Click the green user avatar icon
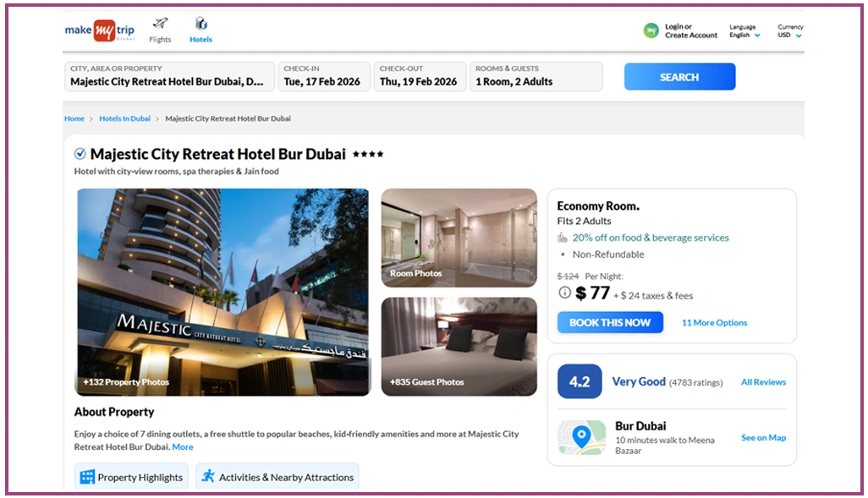Viewport: 868px width, 498px height. tap(651, 30)
